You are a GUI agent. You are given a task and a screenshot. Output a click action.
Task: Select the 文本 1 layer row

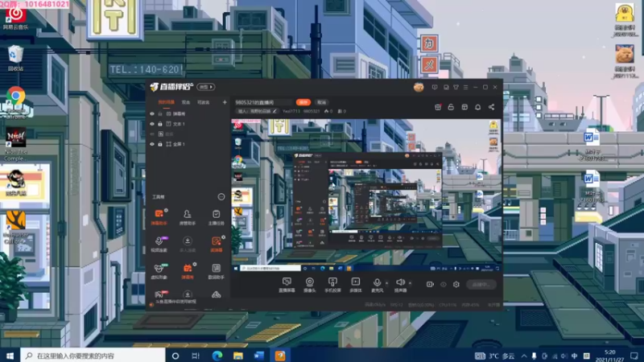[188, 124]
